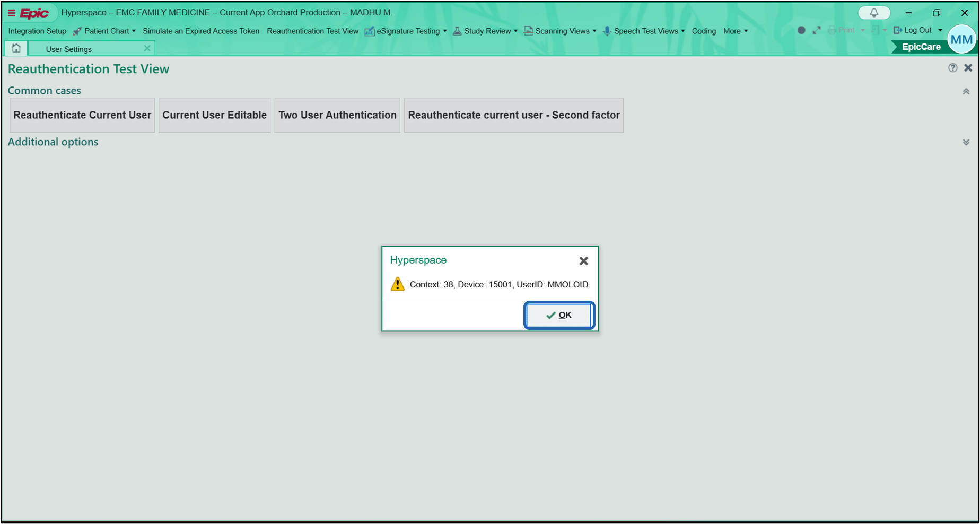Open the Study Review dropdown arrow
980x524 pixels.
click(x=515, y=31)
